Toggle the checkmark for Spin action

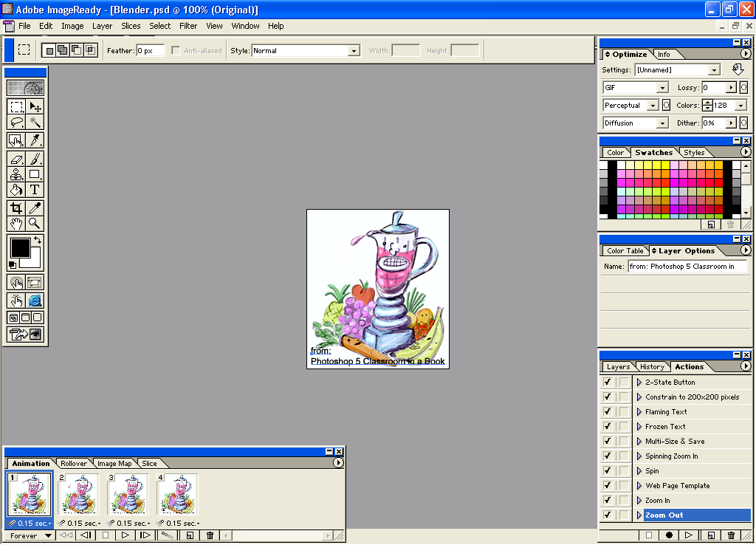608,470
